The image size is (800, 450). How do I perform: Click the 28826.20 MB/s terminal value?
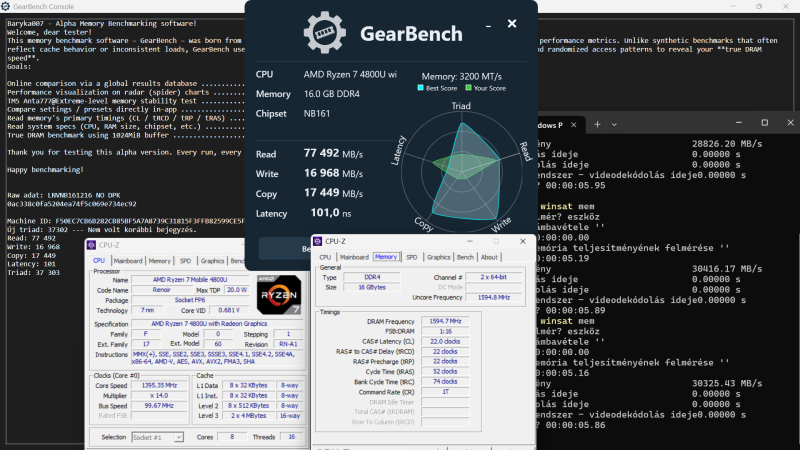(727, 144)
